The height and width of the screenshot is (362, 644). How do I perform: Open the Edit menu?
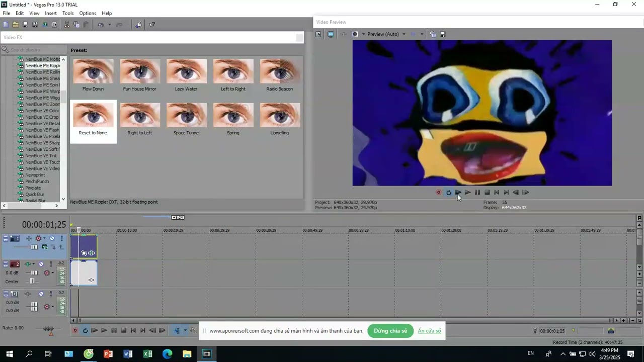pos(20,13)
